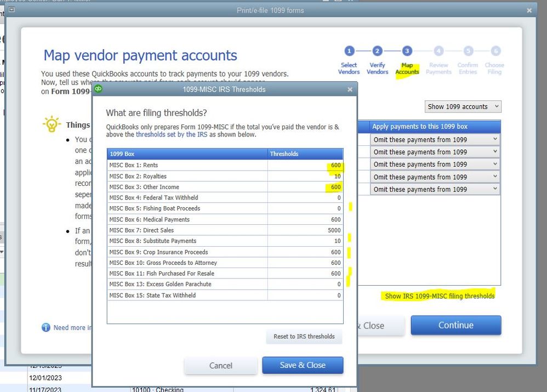Click the Thresholds column header

click(305, 154)
